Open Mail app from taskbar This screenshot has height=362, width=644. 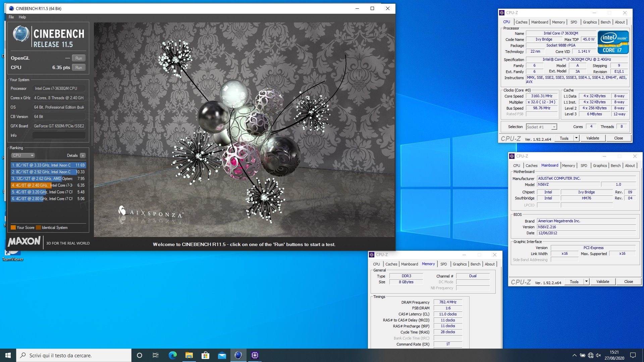222,355
